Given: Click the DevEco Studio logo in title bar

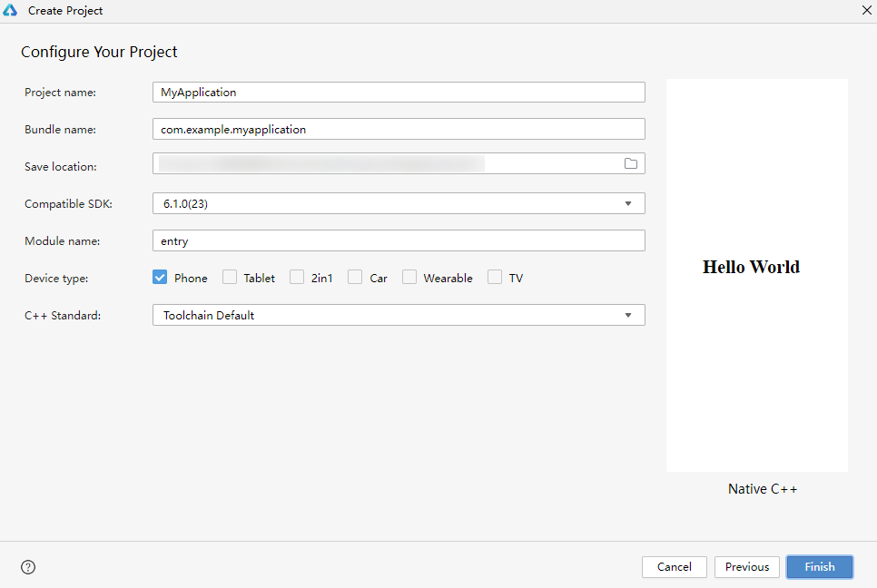Looking at the screenshot, I should click(11, 11).
